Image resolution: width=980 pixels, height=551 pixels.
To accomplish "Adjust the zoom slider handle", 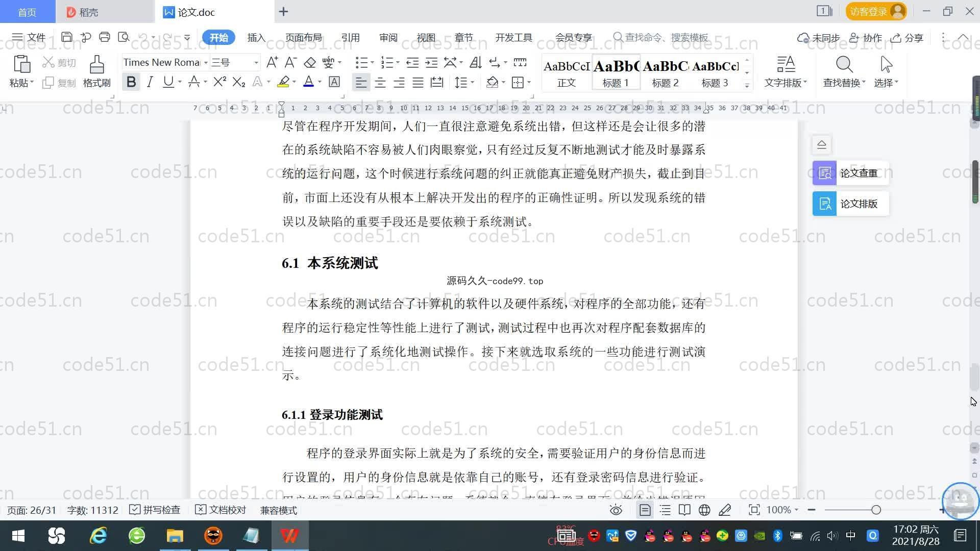I will pos(876,510).
